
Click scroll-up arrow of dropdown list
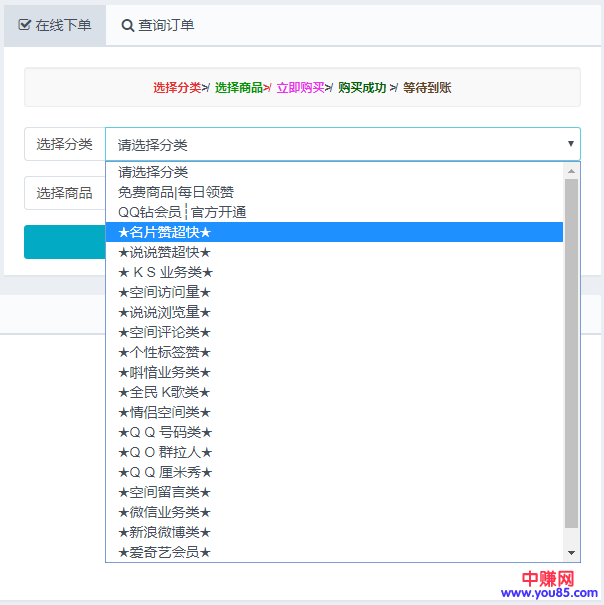[x=572, y=171]
